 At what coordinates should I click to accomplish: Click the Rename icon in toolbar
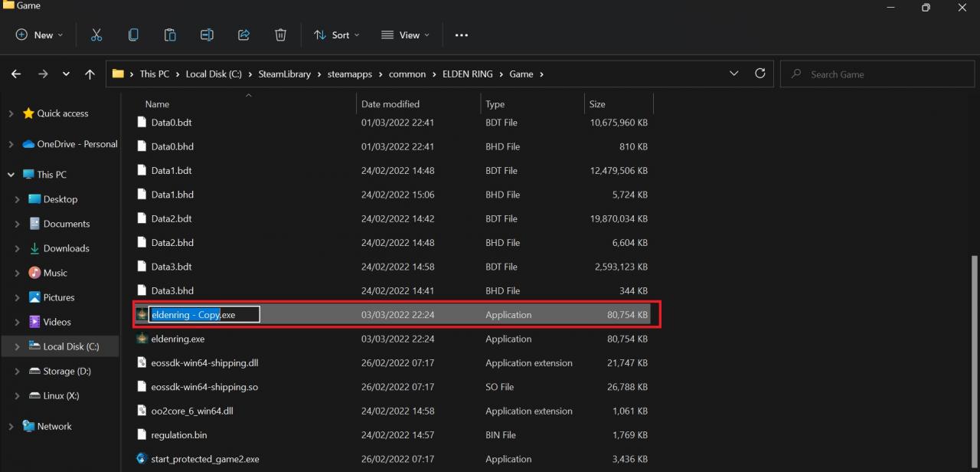coord(207,34)
